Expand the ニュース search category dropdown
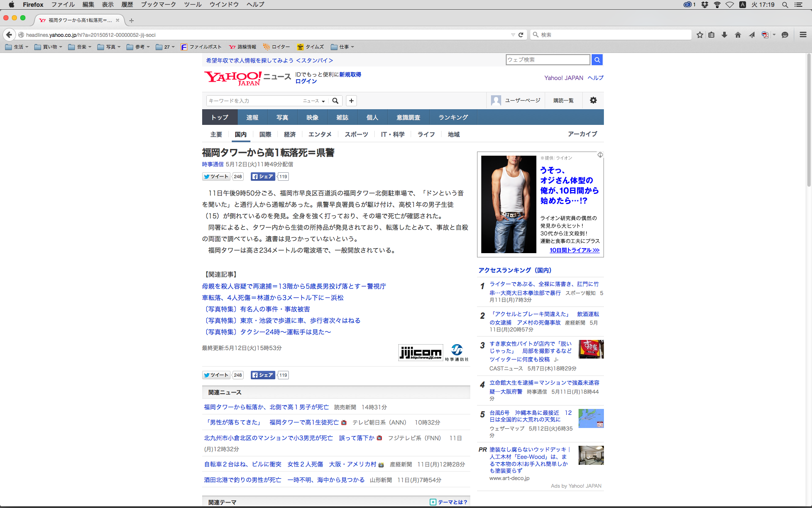This screenshot has height=508, width=812. click(x=314, y=101)
